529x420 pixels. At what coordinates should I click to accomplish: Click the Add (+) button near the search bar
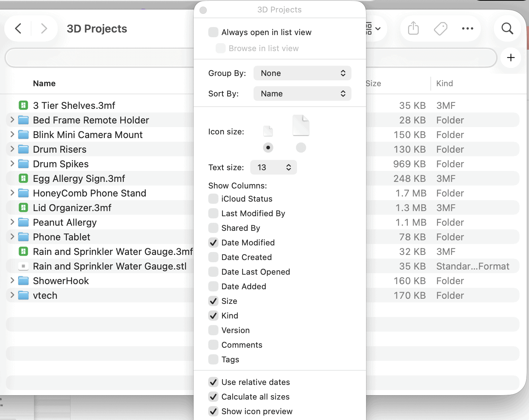pos(510,58)
